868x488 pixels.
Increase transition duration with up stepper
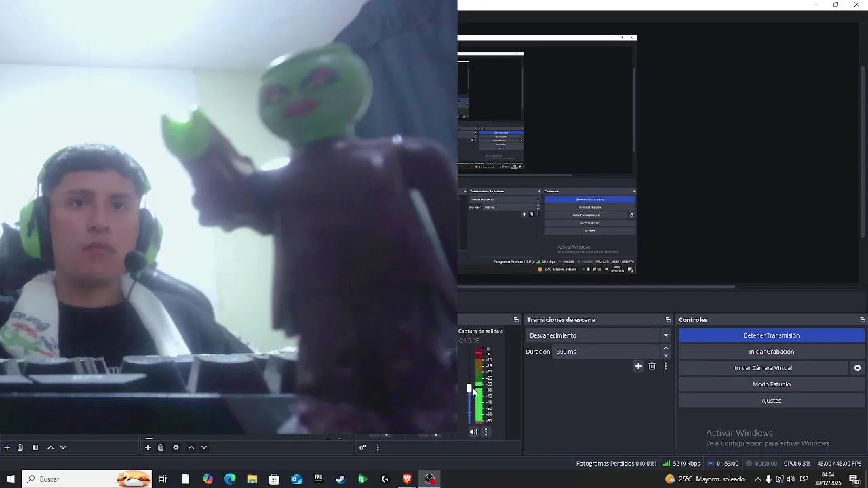click(x=666, y=348)
